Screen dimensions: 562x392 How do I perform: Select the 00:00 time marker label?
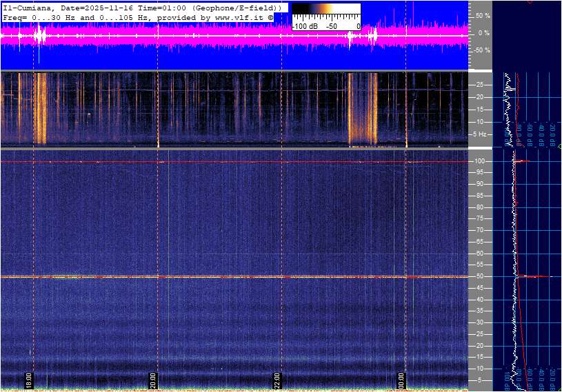(x=401, y=380)
